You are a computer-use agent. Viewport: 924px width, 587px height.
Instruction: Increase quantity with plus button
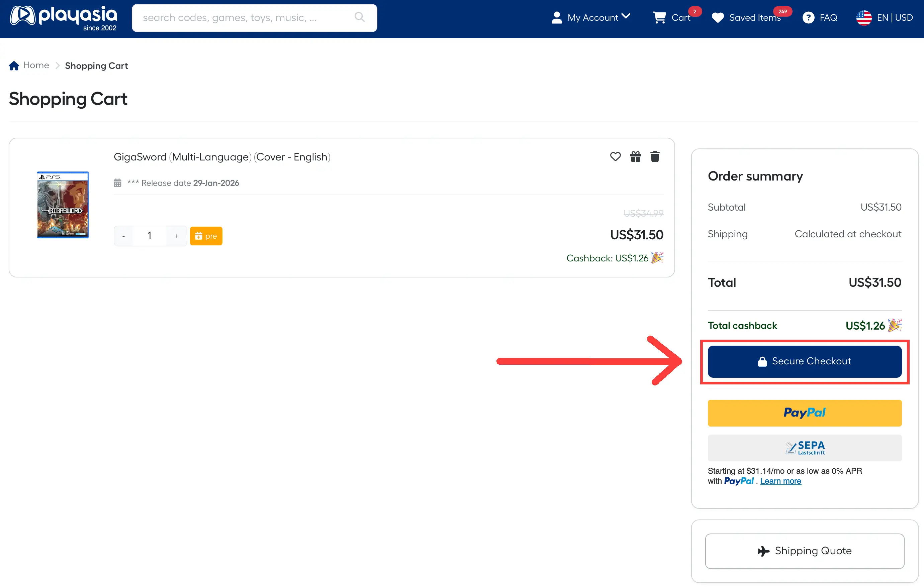pyautogui.click(x=176, y=236)
